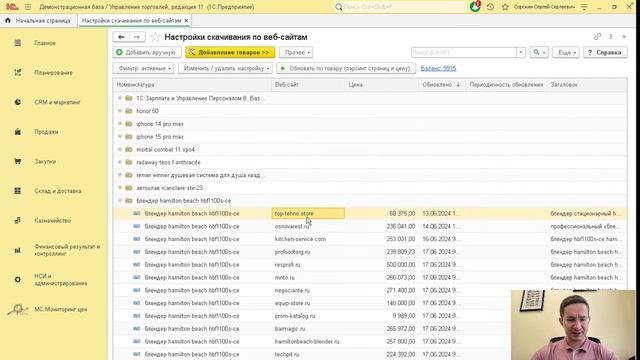Open the Закупки cart icon
This screenshot has height=360, width=640.
18,161
